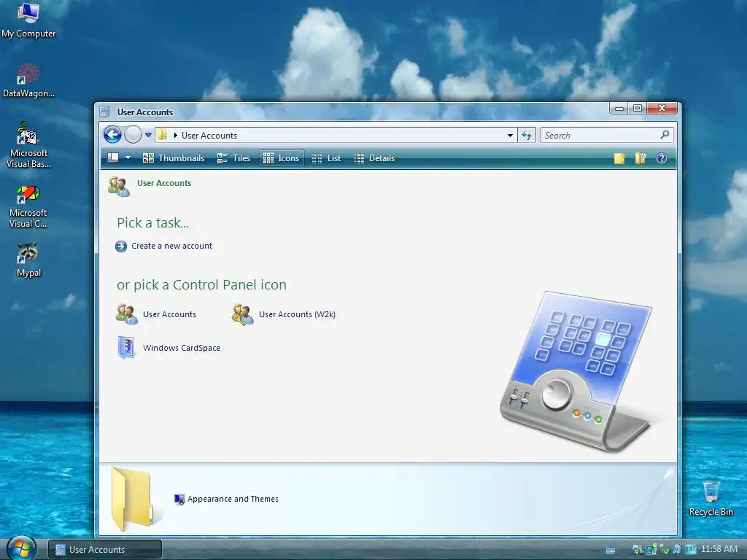Click the speaker volume tray icon
747x560 pixels.
(677, 549)
